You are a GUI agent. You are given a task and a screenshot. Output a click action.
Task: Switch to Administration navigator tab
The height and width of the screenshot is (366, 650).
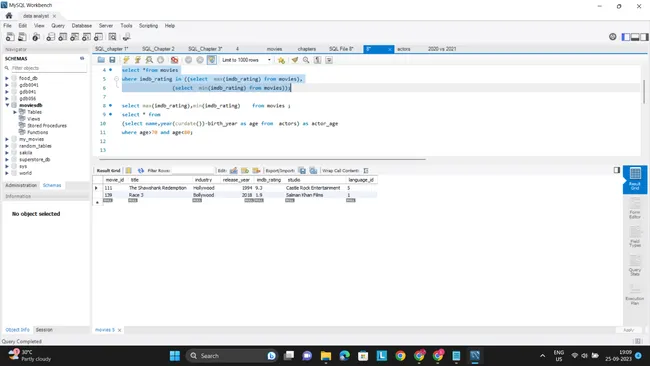click(21, 185)
